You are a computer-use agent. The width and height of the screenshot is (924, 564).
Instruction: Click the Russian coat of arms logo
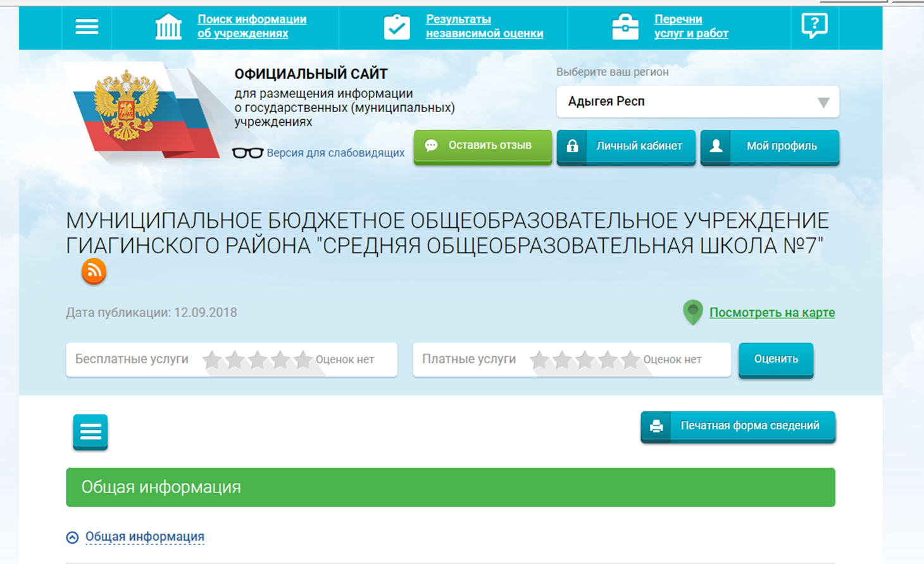(x=125, y=106)
